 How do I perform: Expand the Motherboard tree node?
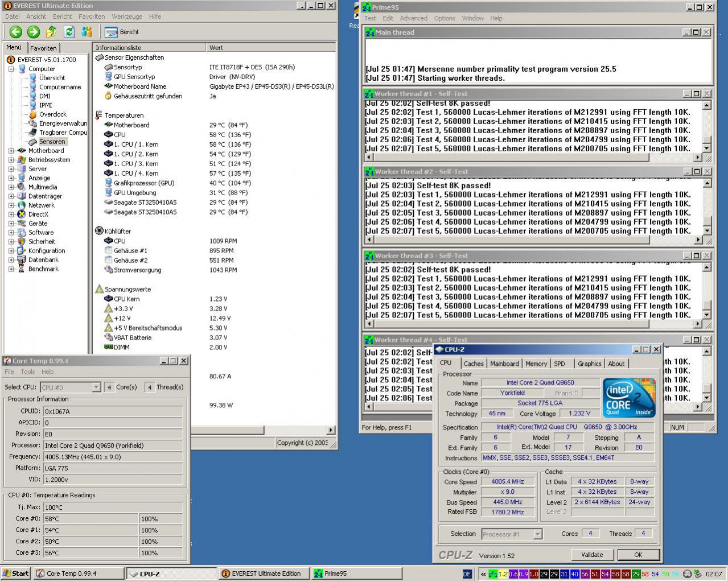[x=11, y=151]
